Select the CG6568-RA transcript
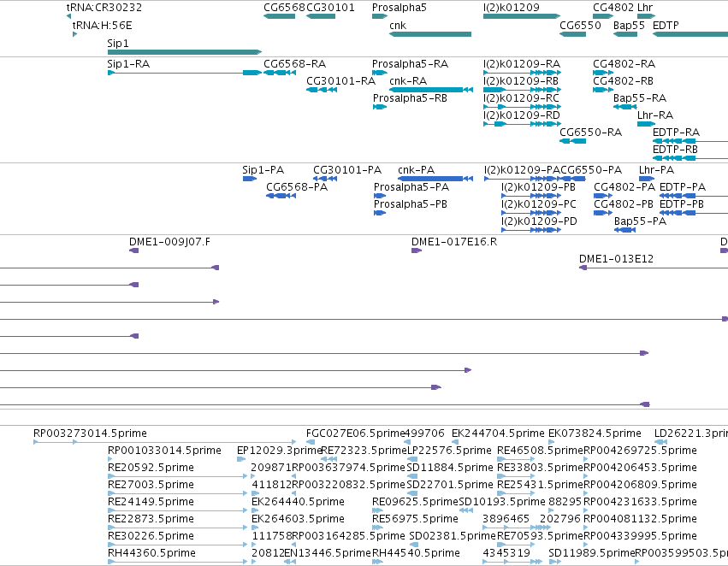This screenshot has height=566, width=728. [280, 73]
